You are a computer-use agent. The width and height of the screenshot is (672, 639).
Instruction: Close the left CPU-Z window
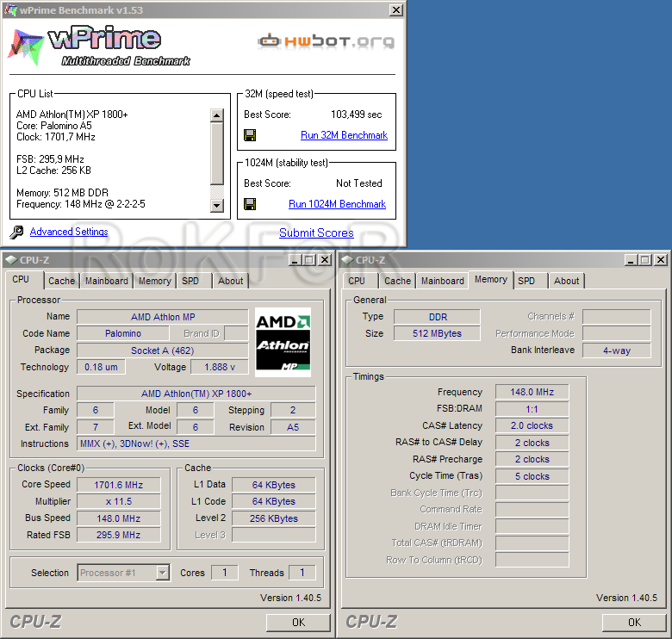(326, 260)
